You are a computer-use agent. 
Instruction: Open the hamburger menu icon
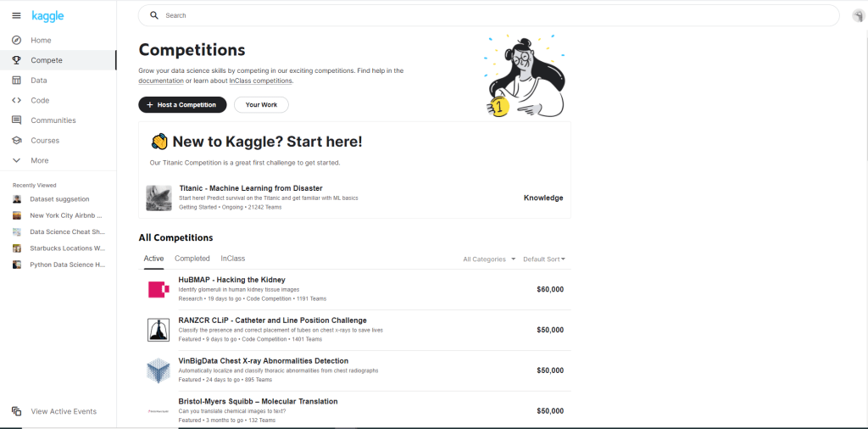[17, 16]
